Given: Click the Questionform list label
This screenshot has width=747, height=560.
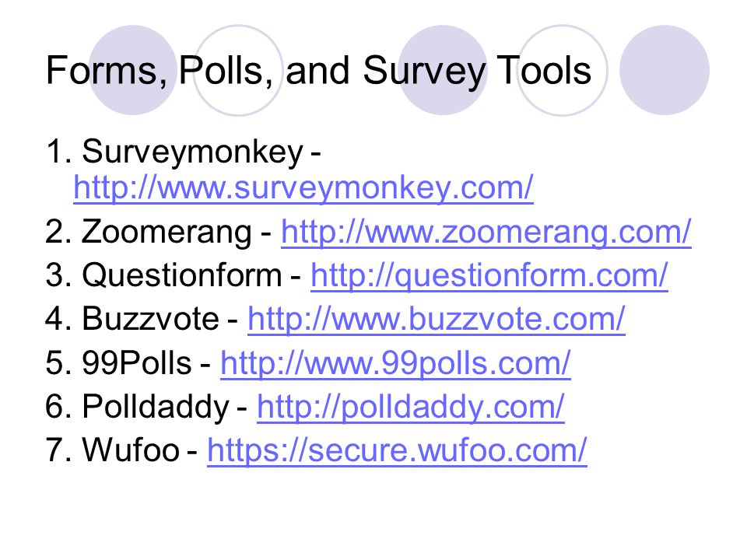Looking at the screenshot, I should pos(182,276).
